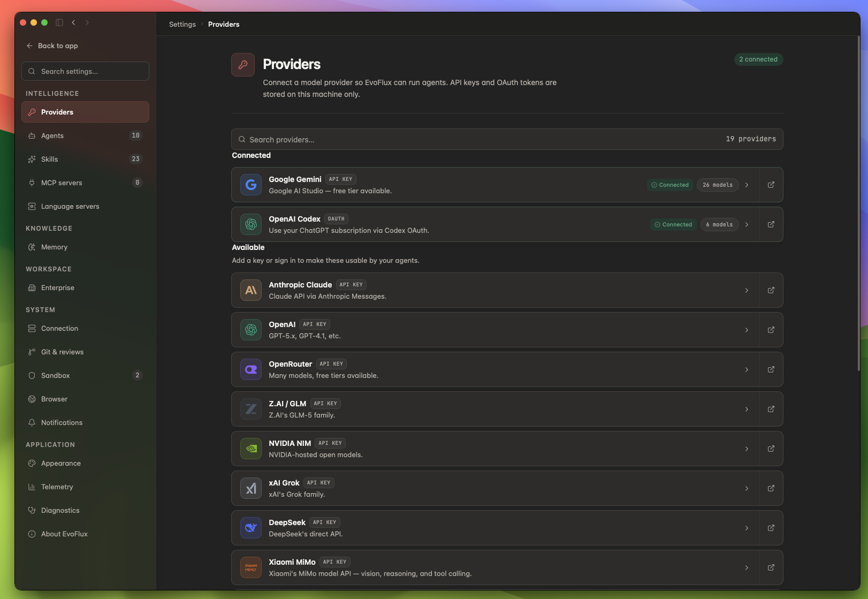The width and height of the screenshot is (868, 599).
Task: Open Agents settings section
Action: (x=85, y=135)
